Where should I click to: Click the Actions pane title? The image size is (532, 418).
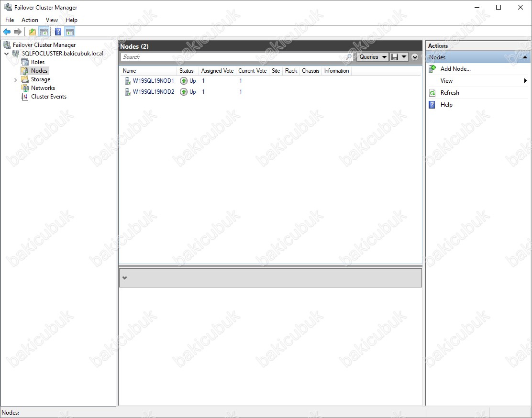click(438, 46)
